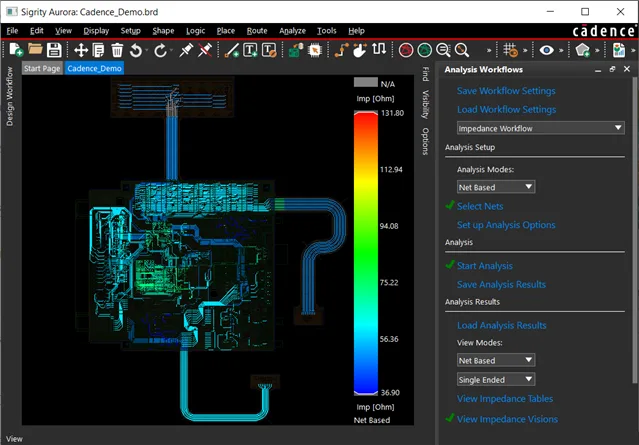Click the Analysis Workflows panel scrollbar

pos(635,228)
